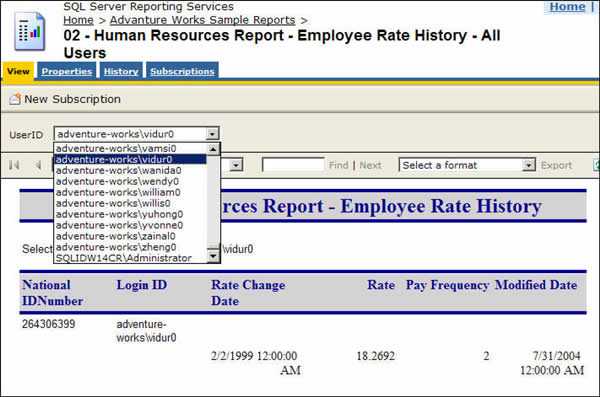Click the Home breadcrumb link
This screenshot has height=397, width=600.
click(x=78, y=20)
